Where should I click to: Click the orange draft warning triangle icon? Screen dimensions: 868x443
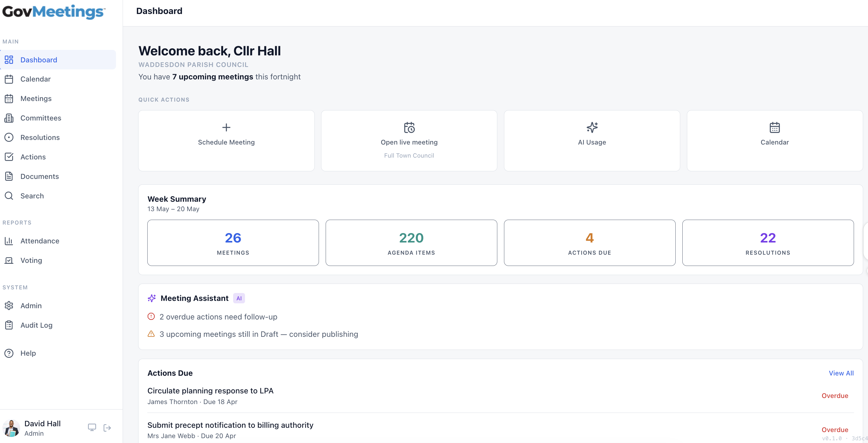click(151, 334)
